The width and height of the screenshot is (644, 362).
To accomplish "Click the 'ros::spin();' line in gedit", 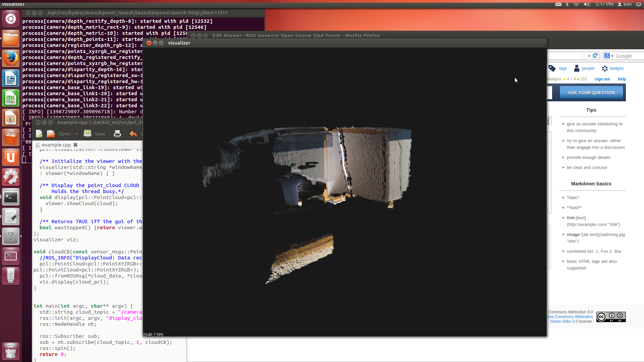I will click(x=57, y=348).
